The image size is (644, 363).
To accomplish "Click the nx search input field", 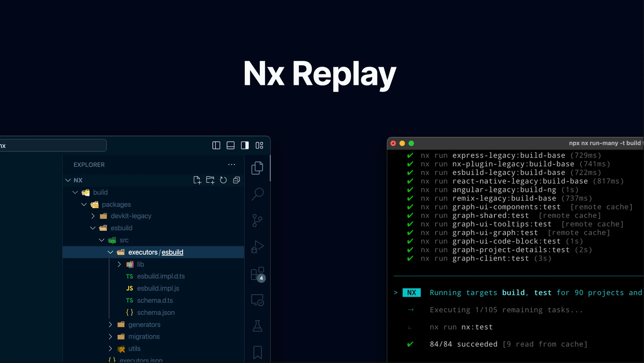I will [x=53, y=145].
